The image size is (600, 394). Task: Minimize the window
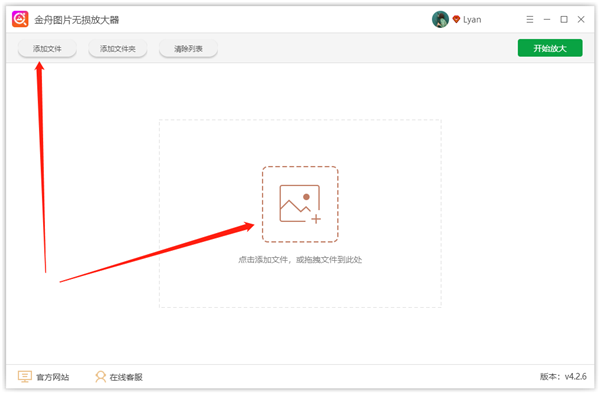pos(547,20)
